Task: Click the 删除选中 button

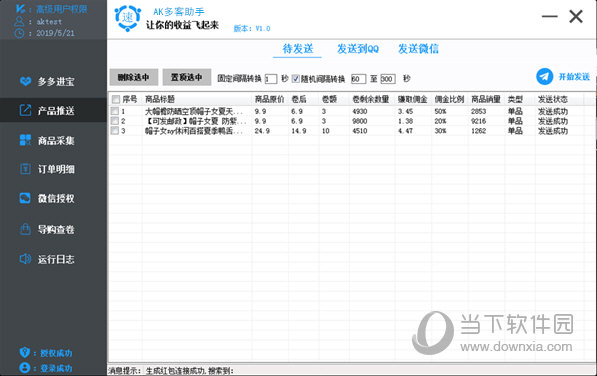Action: pyautogui.click(x=133, y=77)
